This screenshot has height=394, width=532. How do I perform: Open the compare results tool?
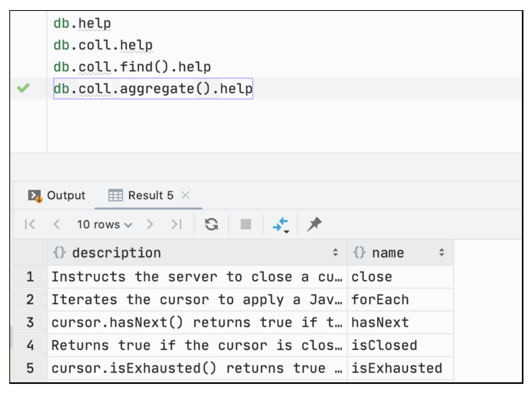click(x=280, y=224)
